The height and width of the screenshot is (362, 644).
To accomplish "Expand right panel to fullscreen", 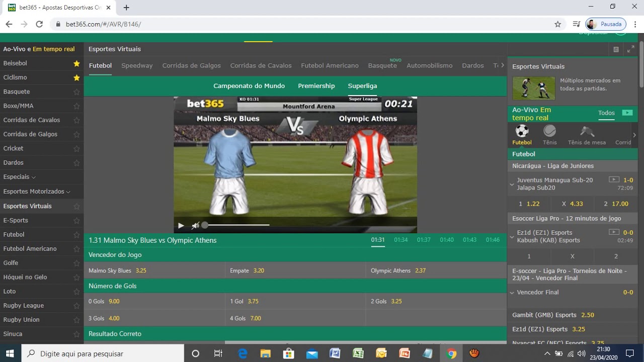I will (x=630, y=49).
